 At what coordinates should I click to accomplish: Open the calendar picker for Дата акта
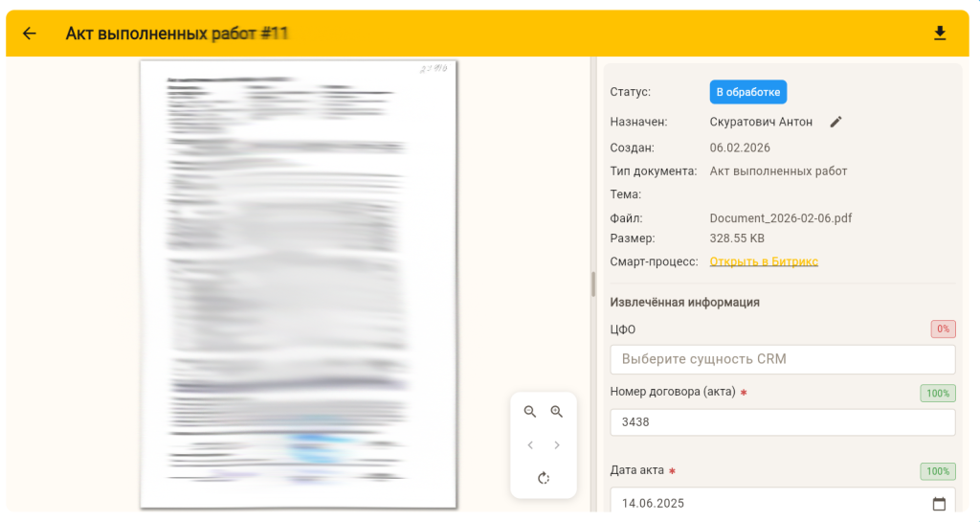939,504
